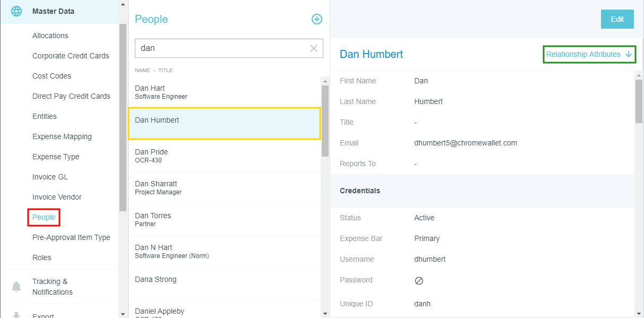Expand Relationship Attributes arrow link
Screen dimensions: 644x318
(589, 54)
